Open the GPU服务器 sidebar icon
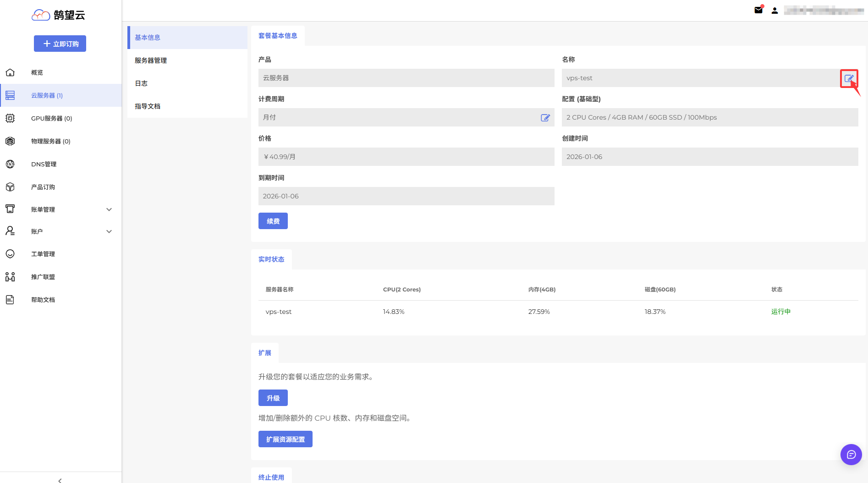Viewport: 868px width, 483px height. [x=10, y=118]
